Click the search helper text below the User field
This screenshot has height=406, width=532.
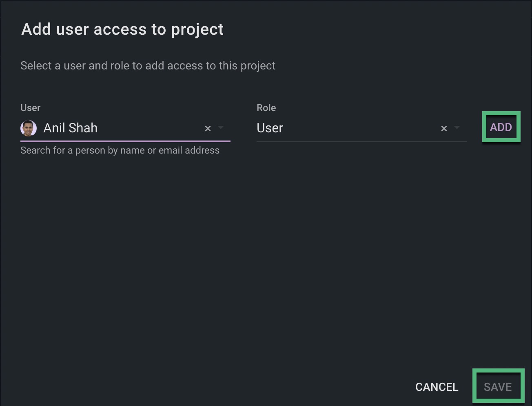pyautogui.click(x=120, y=150)
